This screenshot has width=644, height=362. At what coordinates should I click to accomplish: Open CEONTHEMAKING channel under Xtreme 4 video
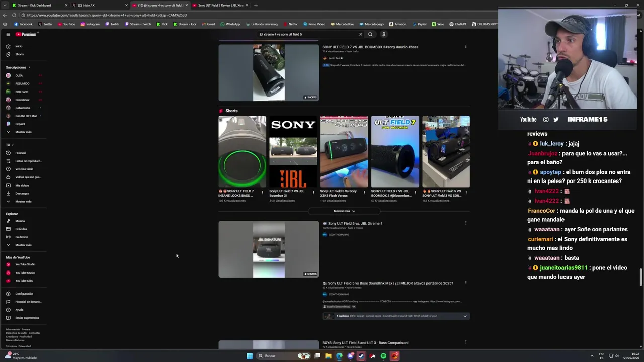click(339, 235)
